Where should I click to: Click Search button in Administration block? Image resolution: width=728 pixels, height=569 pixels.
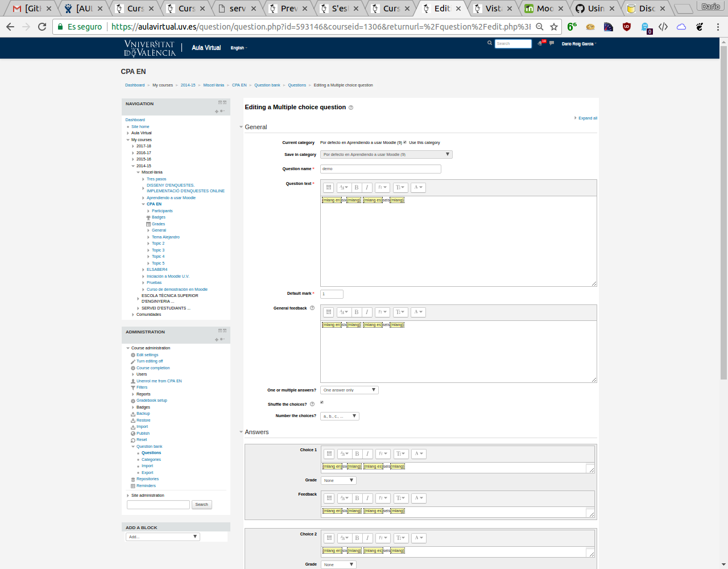coord(202,505)
